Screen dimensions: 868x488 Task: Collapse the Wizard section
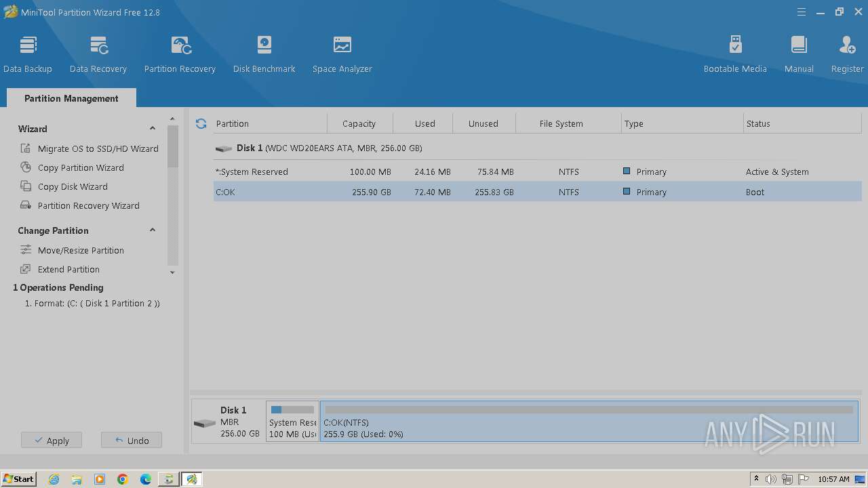(x=153, y=129)
